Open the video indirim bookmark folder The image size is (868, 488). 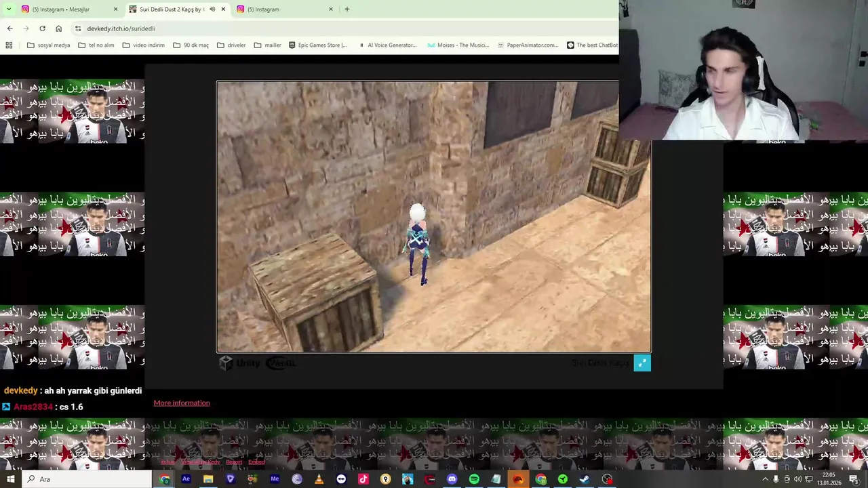tap(144, 45)
